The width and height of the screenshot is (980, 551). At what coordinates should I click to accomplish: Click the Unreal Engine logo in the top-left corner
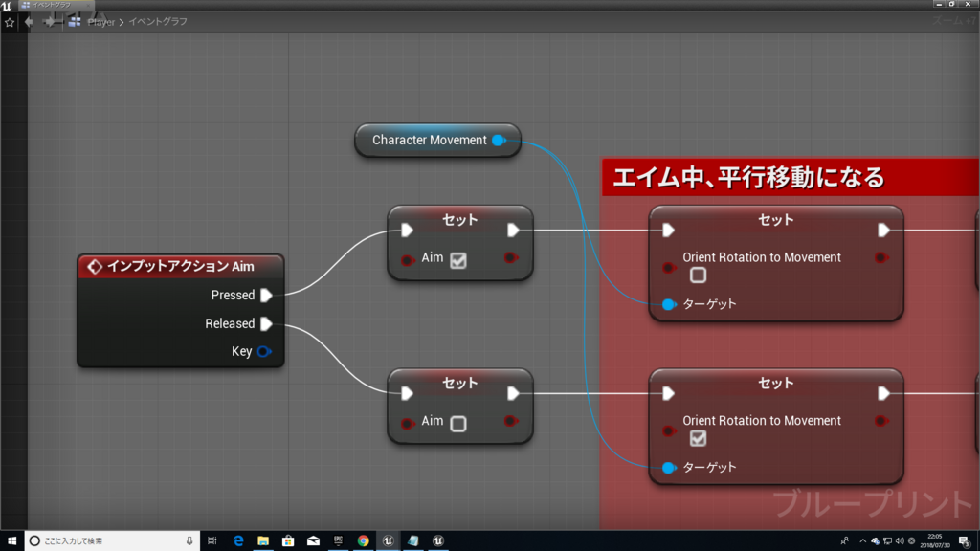[x=9, y=4]
